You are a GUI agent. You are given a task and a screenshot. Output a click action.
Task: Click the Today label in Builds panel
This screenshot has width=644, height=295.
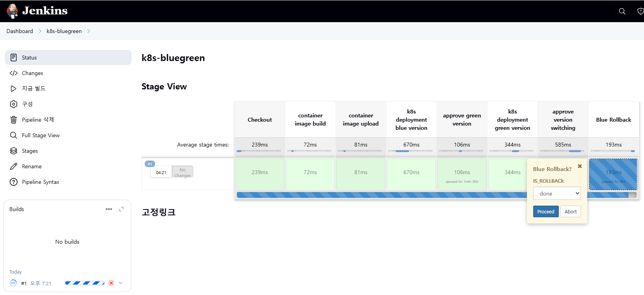point(16,272)
